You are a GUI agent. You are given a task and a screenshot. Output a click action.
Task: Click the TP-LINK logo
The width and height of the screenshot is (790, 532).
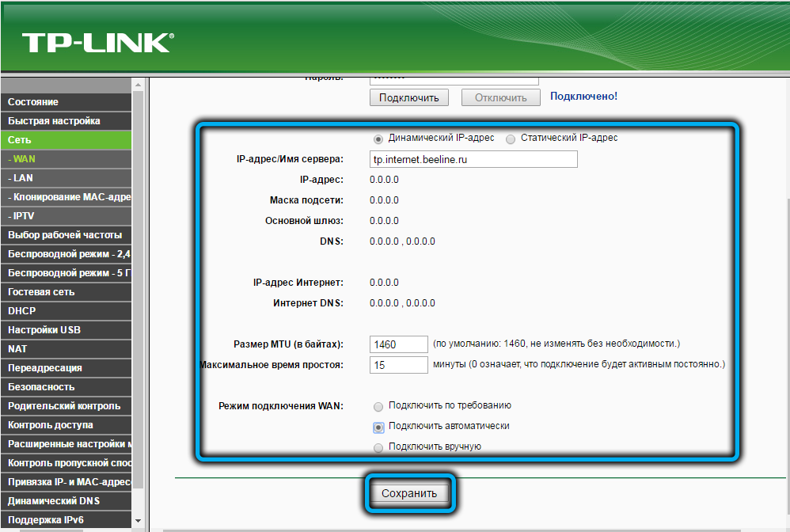coord(97,42)
